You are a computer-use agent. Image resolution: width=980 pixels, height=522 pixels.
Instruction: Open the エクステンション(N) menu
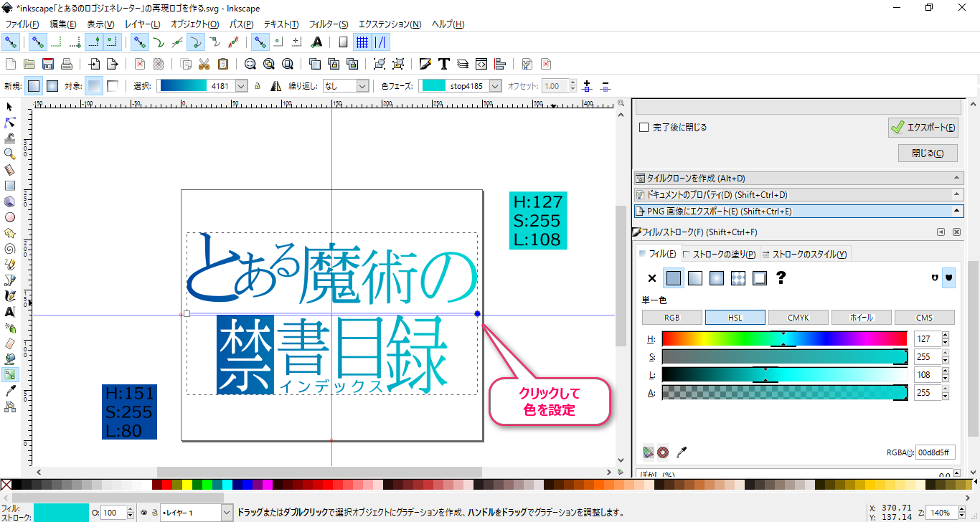390,24
